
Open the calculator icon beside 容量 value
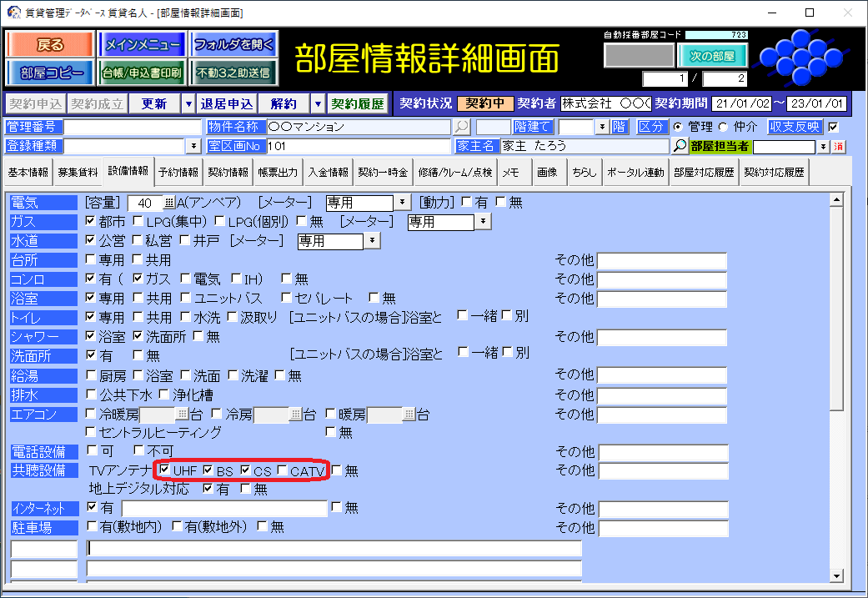coord(169,203)
